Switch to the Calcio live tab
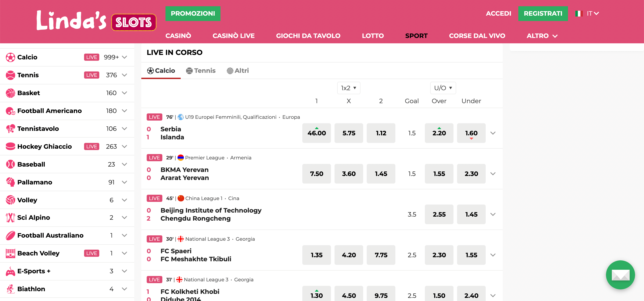This screenshot has height=301, width=644. [x=161, y=71]
